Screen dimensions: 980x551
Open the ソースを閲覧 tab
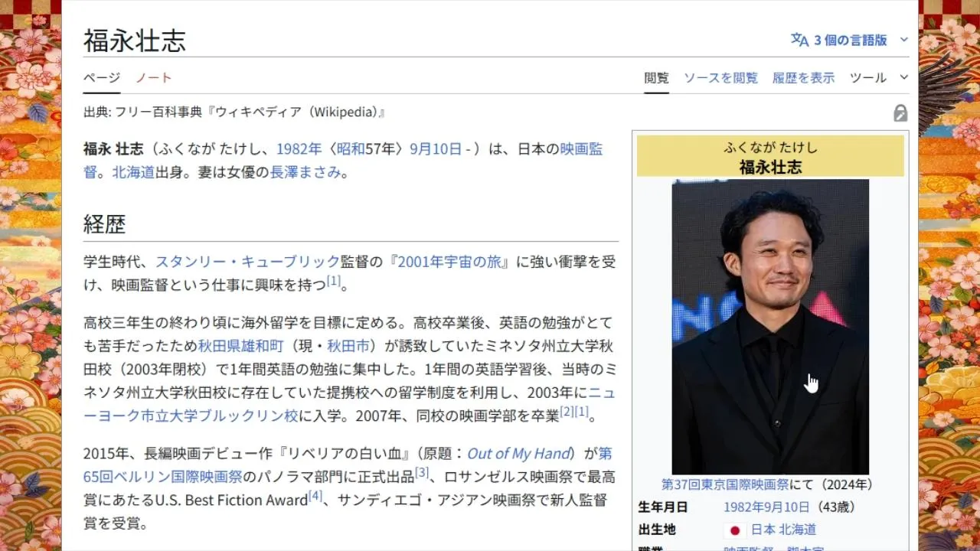720,77
